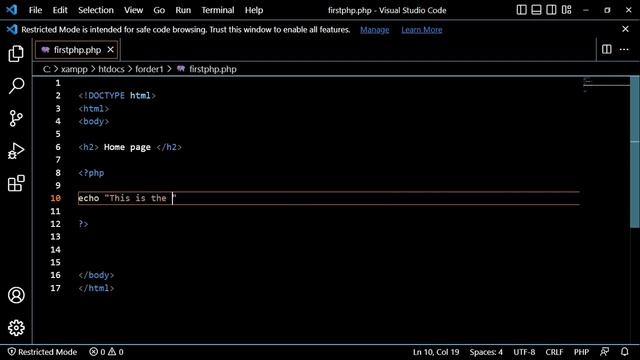
Task: Expand the forder1 breadcrumb
Action: coord(149,69)
